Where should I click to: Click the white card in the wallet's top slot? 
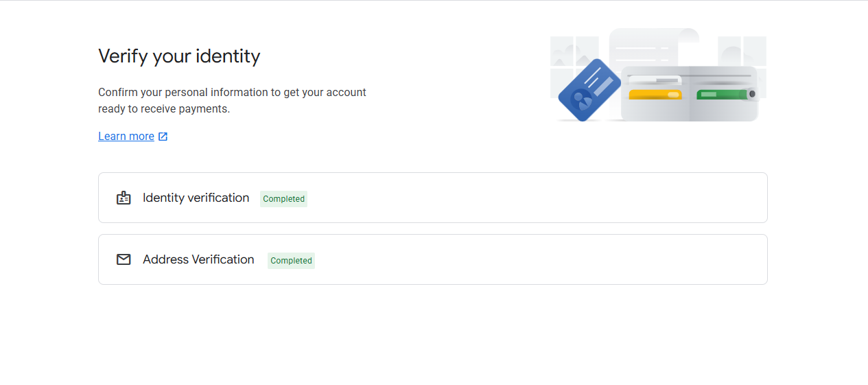click(x=655, y=81)
